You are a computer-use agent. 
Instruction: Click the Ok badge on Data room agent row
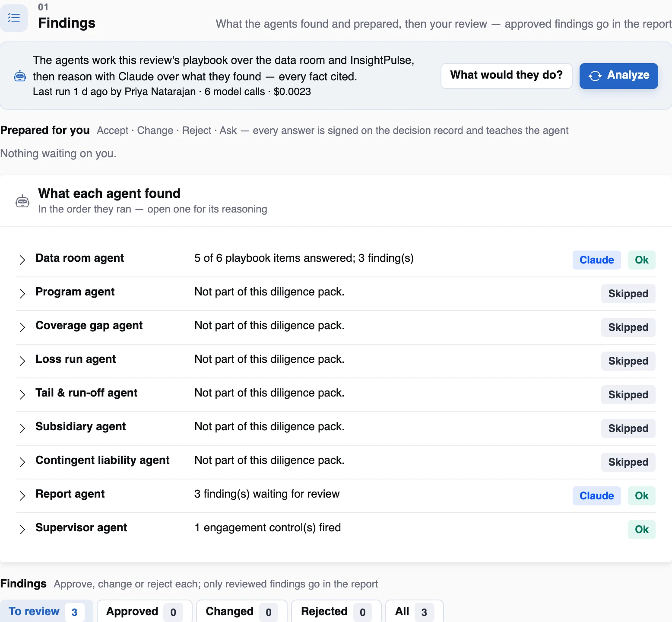(641, 260)
